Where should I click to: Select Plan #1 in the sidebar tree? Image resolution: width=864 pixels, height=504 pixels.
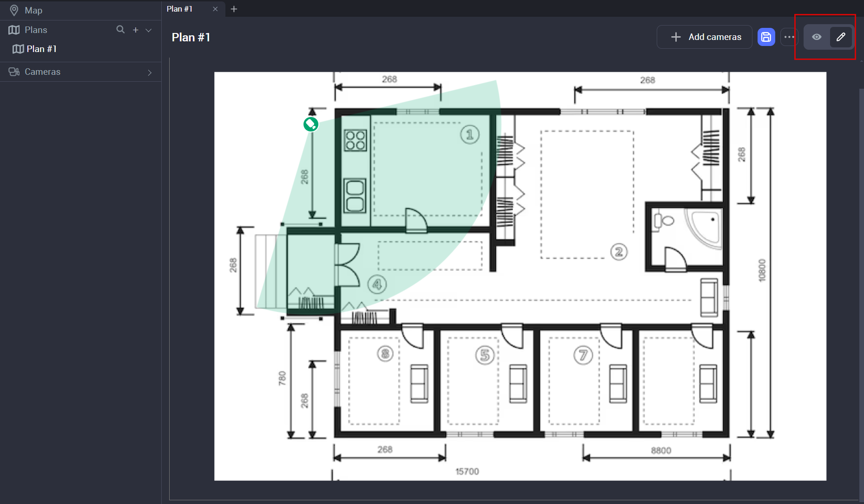pyautogui.click(x=41, y=49)
